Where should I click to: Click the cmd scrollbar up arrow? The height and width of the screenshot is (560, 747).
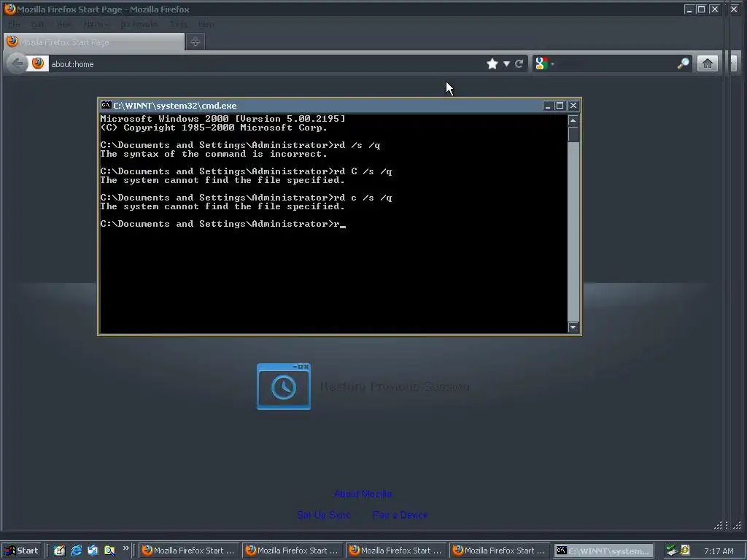tap(573, 120)
